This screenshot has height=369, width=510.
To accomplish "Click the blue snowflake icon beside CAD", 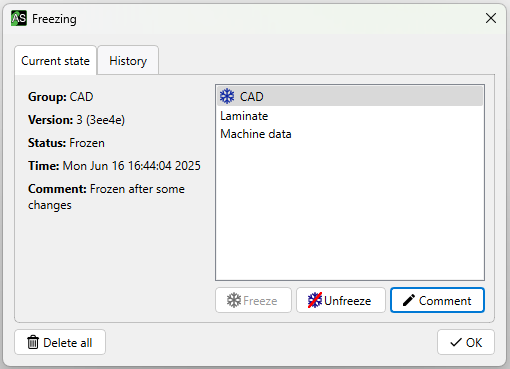I will [x=227, y=96].
